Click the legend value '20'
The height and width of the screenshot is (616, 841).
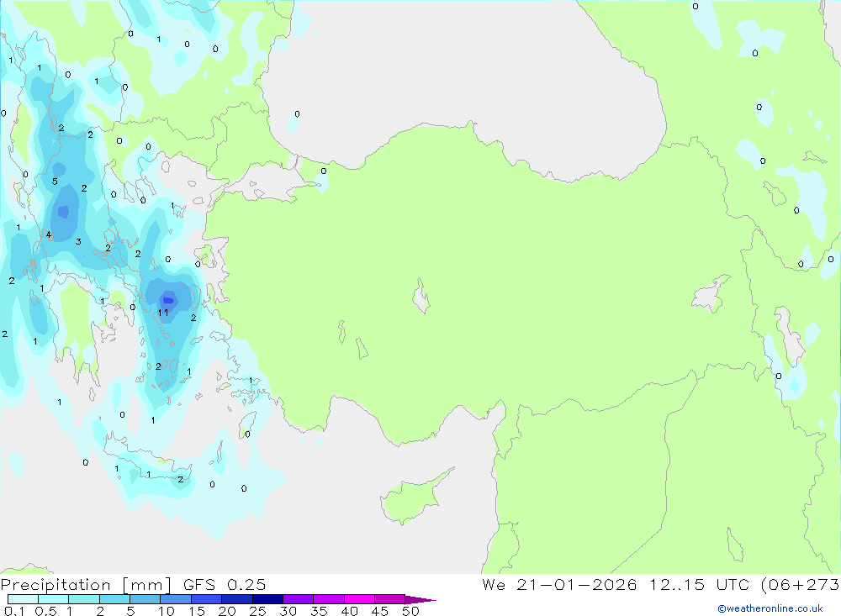point(227,611)
